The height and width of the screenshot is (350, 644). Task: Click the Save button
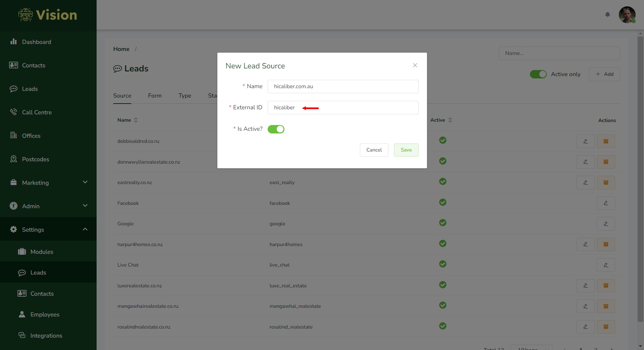406,150
